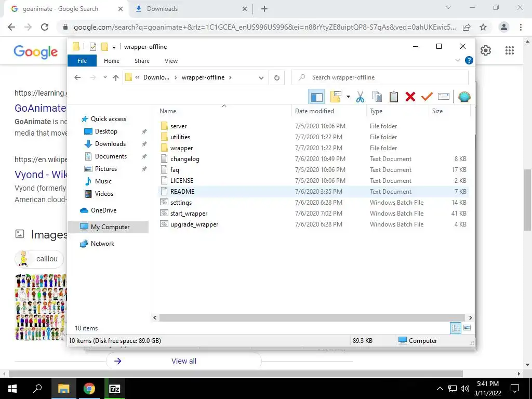Image resolution: width=532 pixels, height=399 pixels.
Task: Click the blue shell icon in toolbar
Action: (x=464, y=97)
